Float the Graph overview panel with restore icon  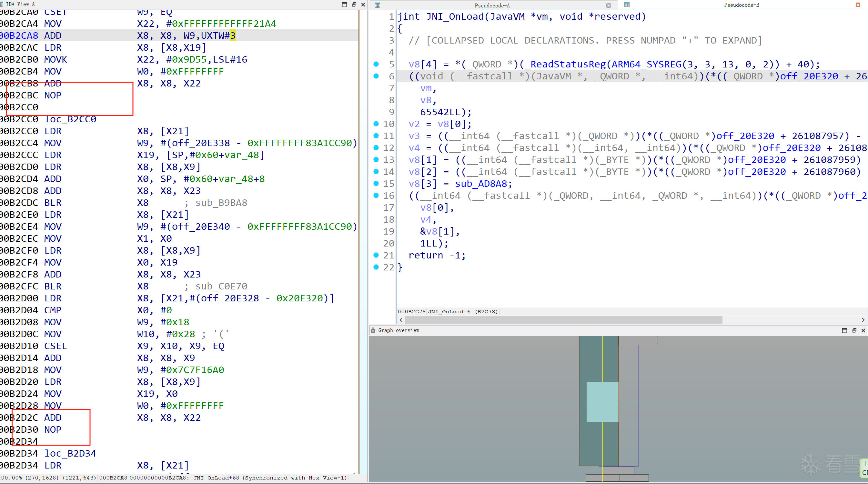(854, 330)
